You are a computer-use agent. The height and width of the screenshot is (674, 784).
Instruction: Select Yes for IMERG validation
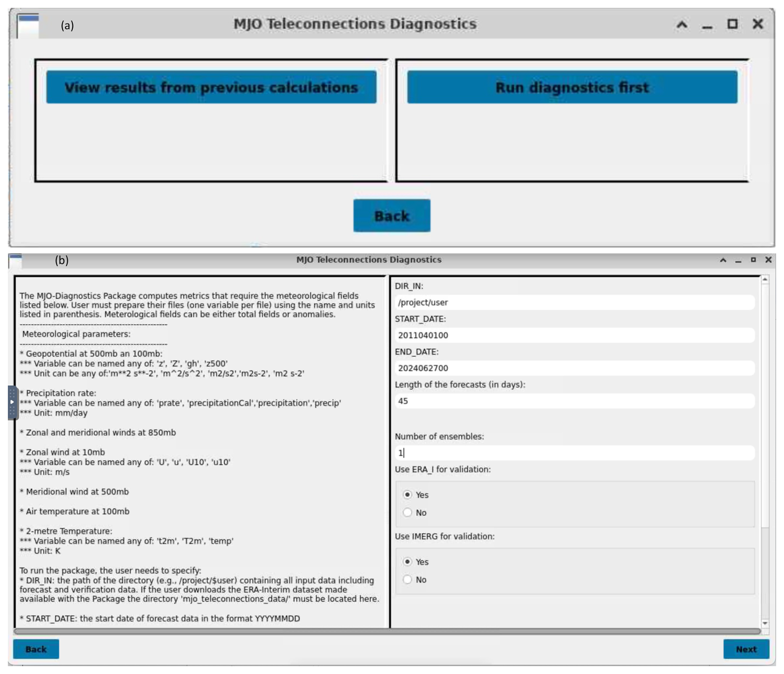(407, 562)
